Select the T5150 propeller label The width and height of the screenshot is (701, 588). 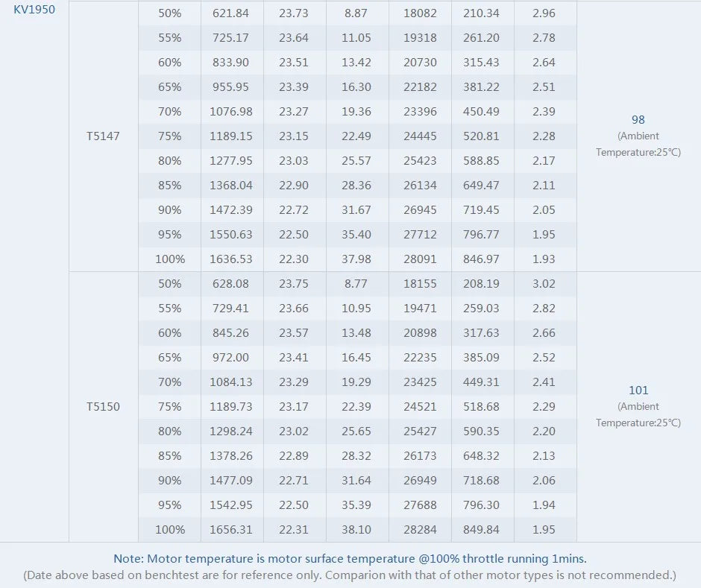103,407
